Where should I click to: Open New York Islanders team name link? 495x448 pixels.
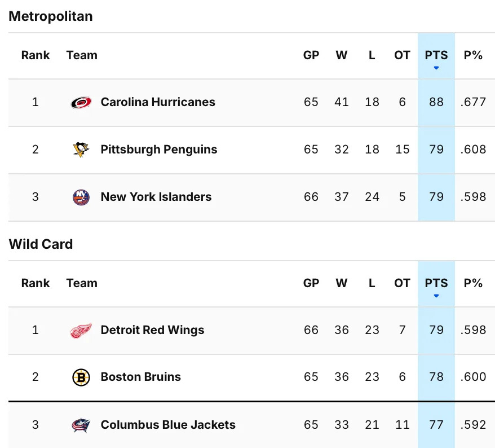[x=156, y=197]
